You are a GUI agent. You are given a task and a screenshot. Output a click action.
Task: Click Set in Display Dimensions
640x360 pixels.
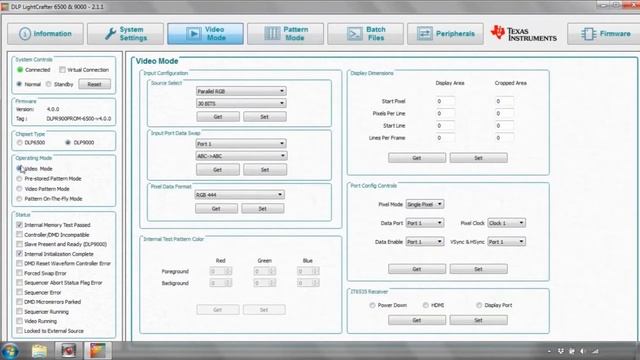pyautogui.click(x=478, y=158)
